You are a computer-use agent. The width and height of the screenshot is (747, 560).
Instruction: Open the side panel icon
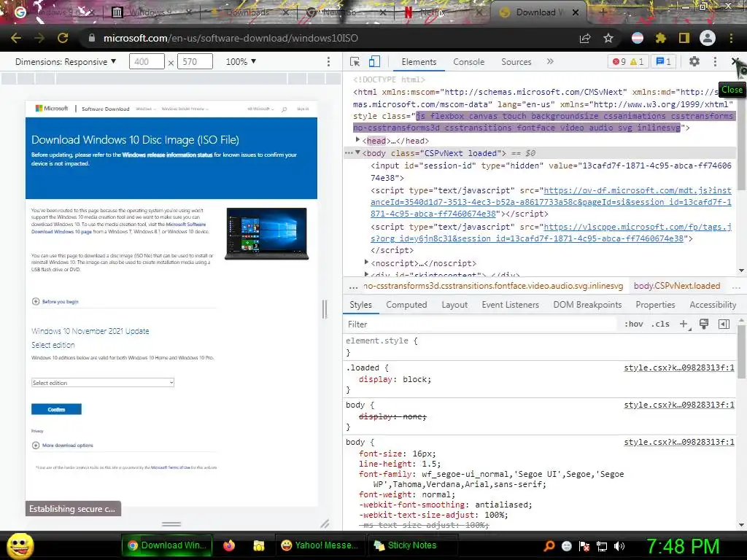(x=684, y=38)
